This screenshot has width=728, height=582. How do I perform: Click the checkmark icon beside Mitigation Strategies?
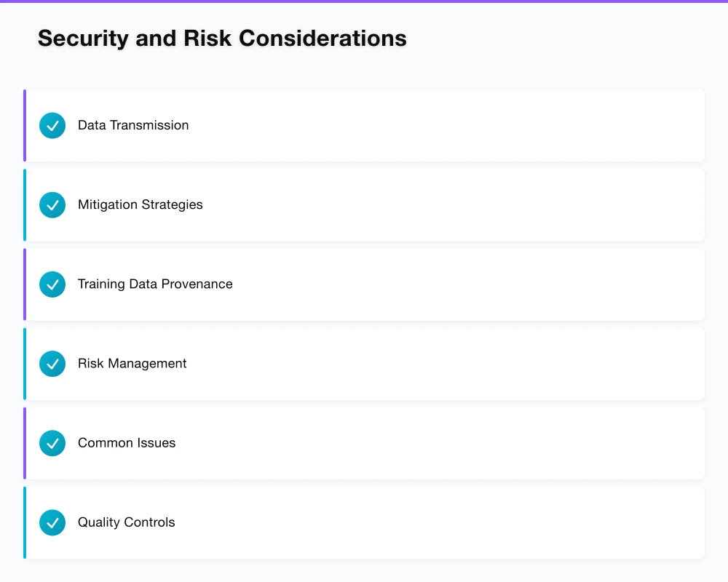tap(52, 204)
